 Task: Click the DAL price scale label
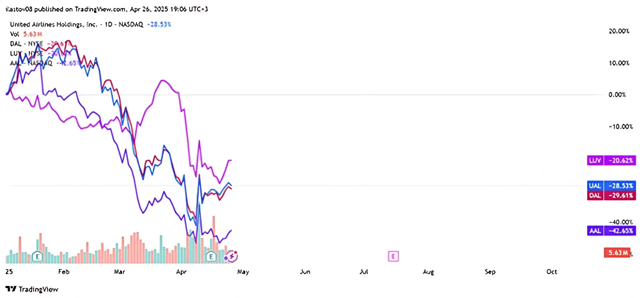611,195
